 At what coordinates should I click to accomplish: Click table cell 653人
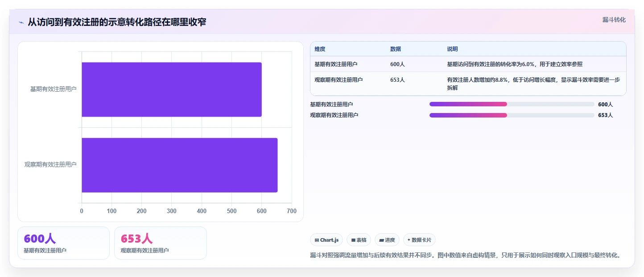[x=397, y=80]
